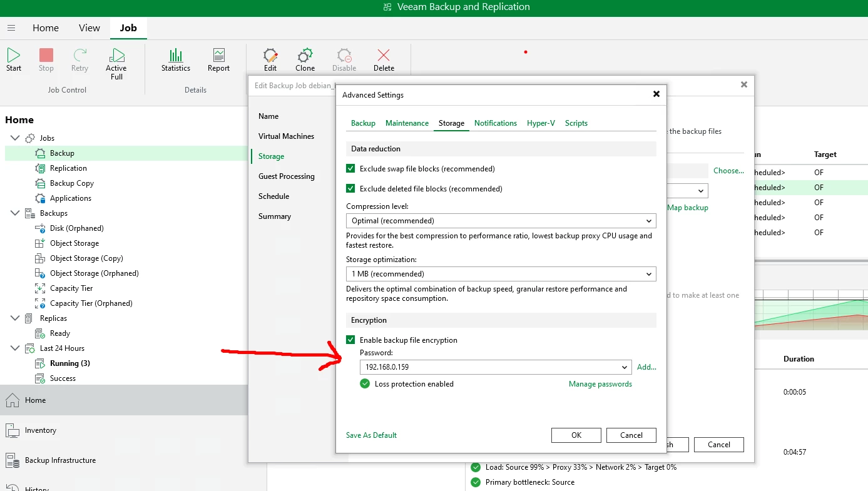Open Backup Infrastructure in sidebar
868x491 pixels.
(60, 460)
